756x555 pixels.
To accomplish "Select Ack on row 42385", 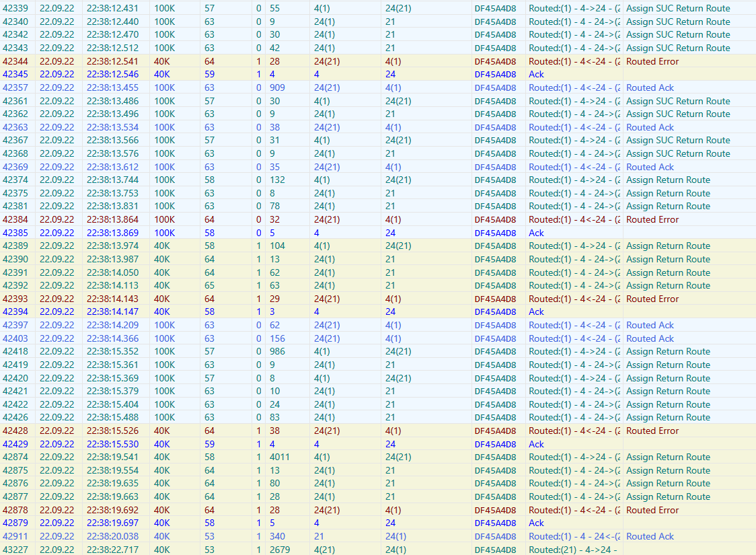I will [536, 233].
